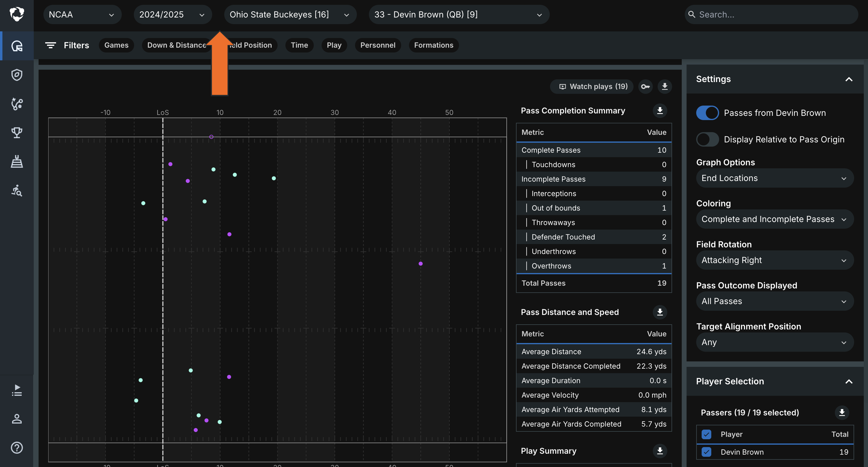Toggle Passes from Devin Brown switch
868x467 pixels.
(707, 113)
